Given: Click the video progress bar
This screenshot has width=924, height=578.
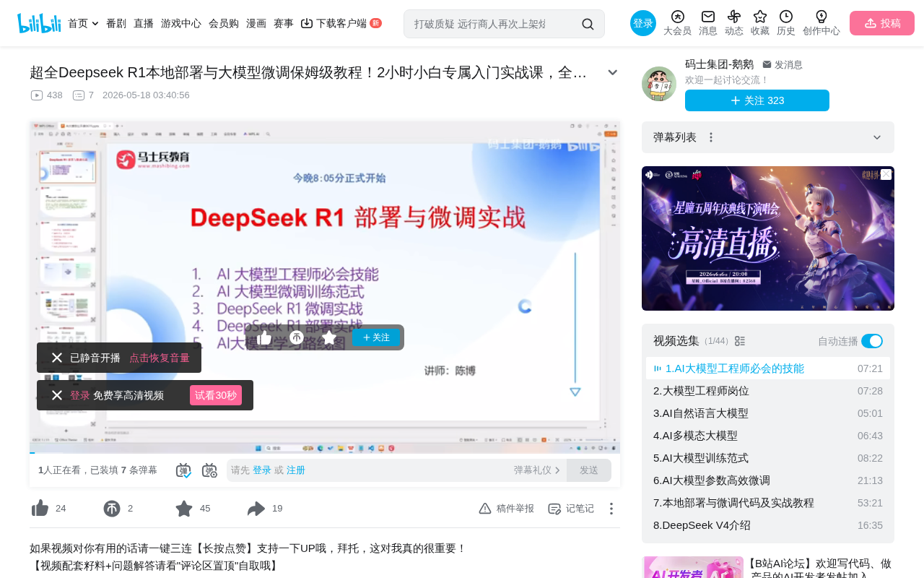Looking at the screenshot, I should point(325,453).
